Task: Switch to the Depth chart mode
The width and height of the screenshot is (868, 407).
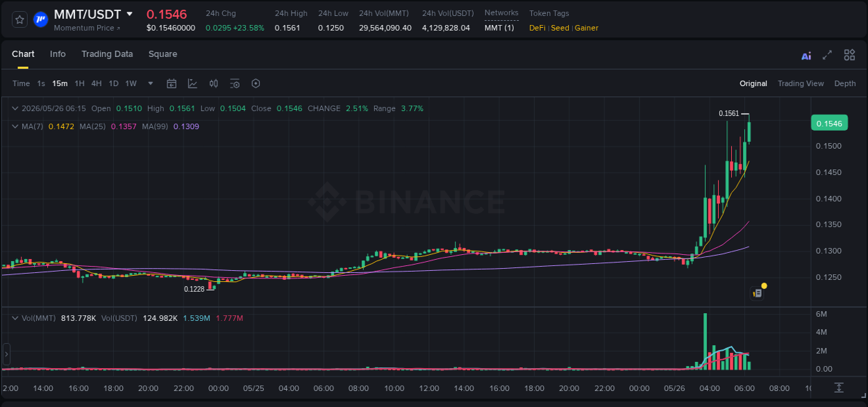Action: [845, 83]
